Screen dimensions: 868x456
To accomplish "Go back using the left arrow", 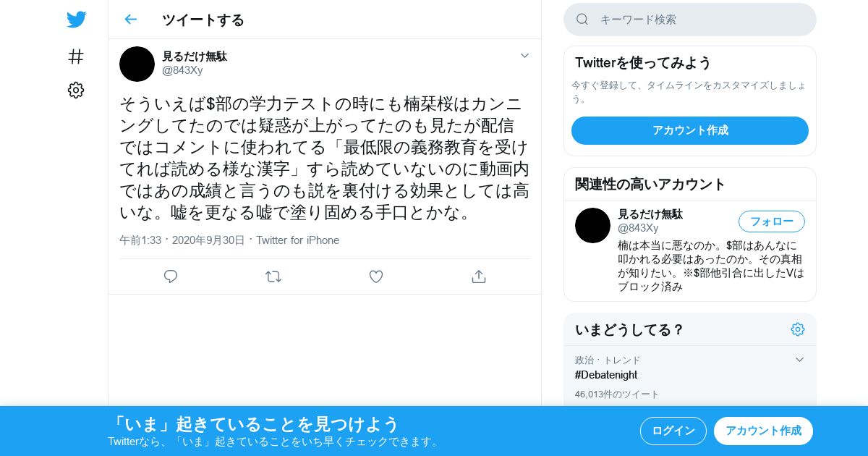I will [130, 20].
